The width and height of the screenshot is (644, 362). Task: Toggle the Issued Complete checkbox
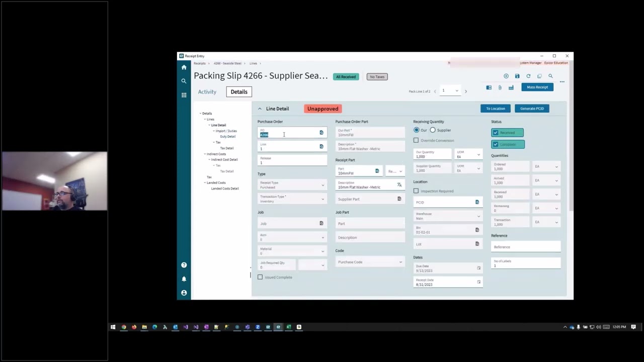(x=260, y=277)
